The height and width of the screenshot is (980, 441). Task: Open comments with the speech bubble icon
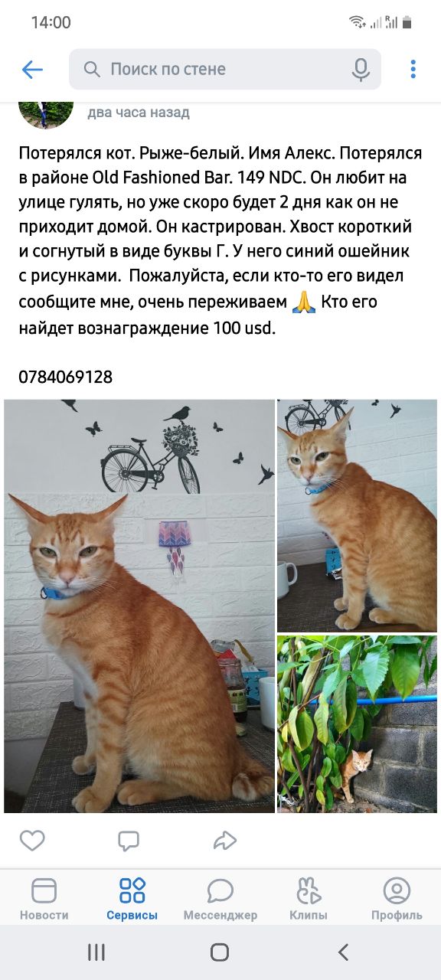[129, 841]
